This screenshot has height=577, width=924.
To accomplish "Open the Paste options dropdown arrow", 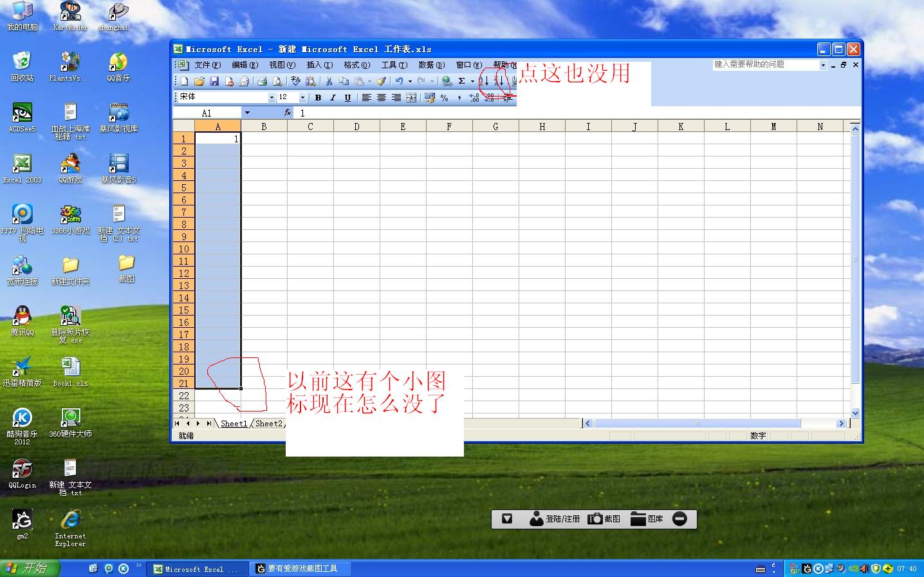I will pos(369,81).
